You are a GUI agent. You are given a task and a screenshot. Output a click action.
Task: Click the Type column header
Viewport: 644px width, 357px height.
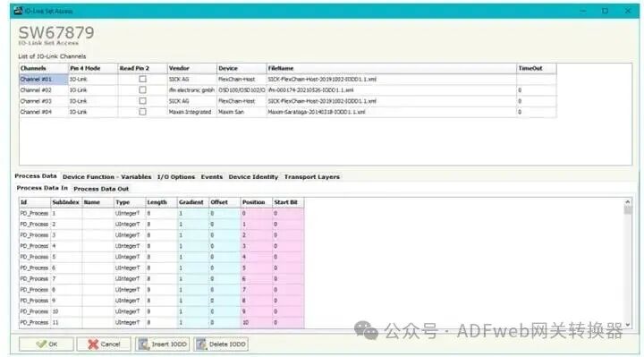pos(130,202)
